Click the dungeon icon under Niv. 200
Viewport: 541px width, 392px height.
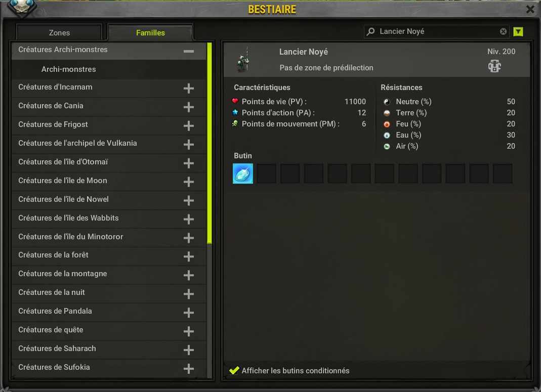coord(494,66)
